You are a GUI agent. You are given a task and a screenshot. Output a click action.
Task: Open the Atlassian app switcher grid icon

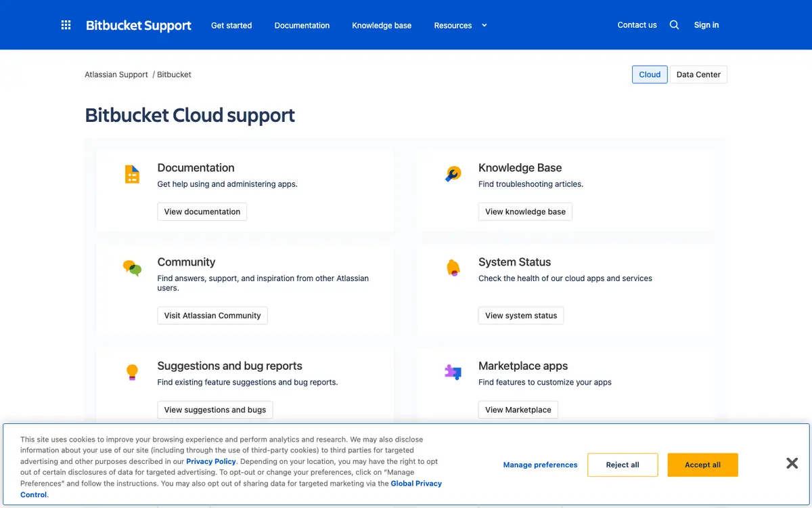point(66,25)
